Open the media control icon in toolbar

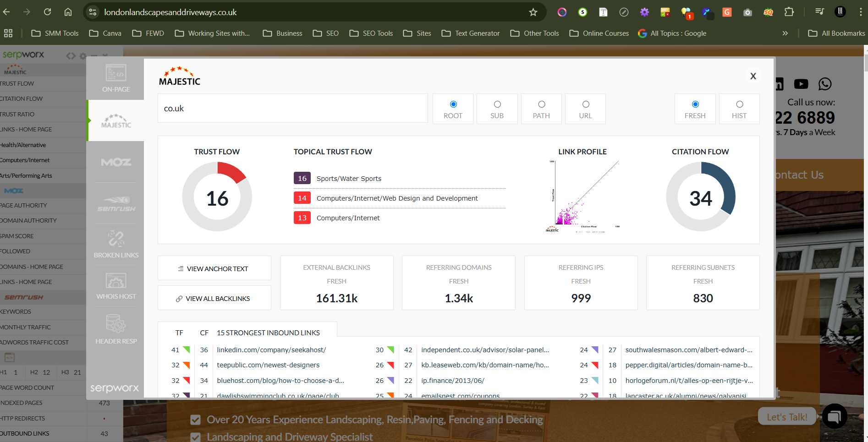pyautogui.click(x=820, y=12)
